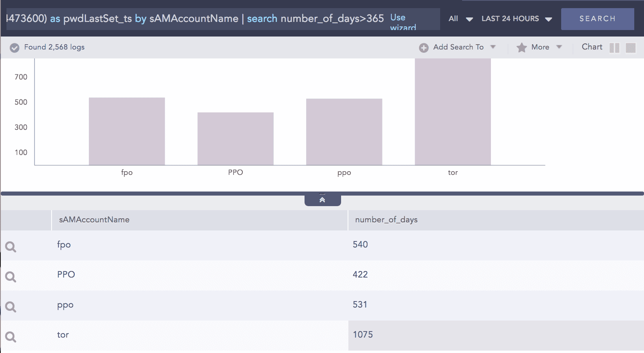Open the All repositories dropdown
This screenshot has height=353, width=644.
[x=460, y=19]
